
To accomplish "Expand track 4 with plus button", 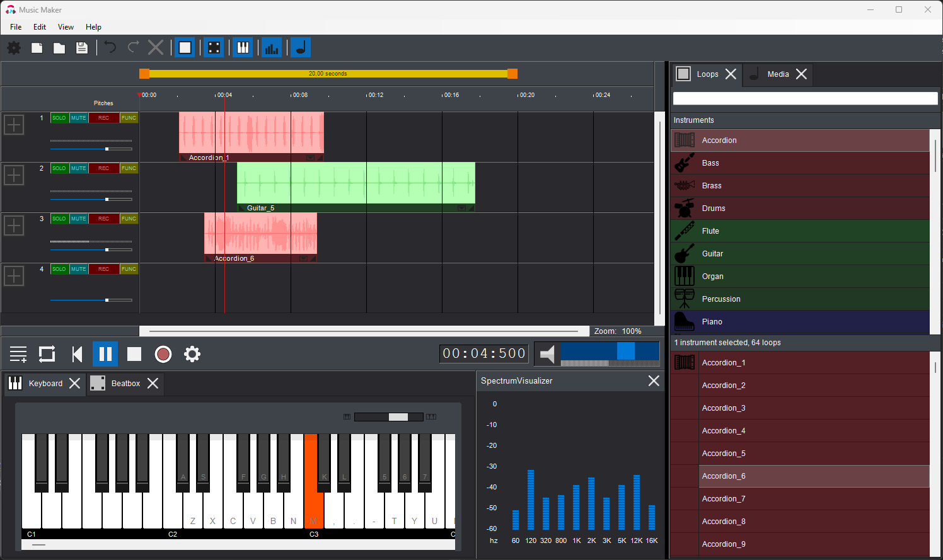I will pos(14,276).
